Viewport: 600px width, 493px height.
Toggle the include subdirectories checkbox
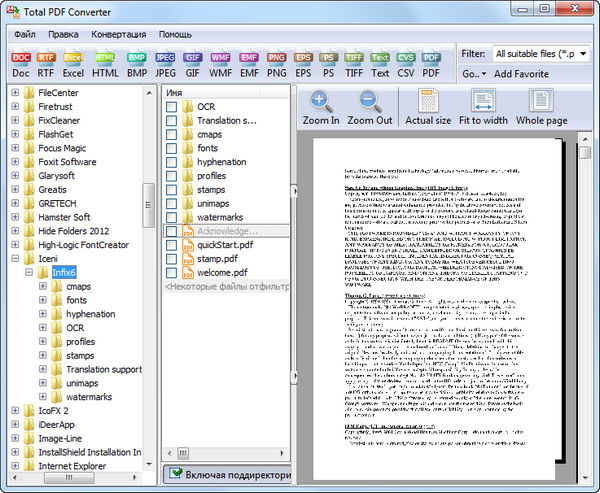point(176,474)
